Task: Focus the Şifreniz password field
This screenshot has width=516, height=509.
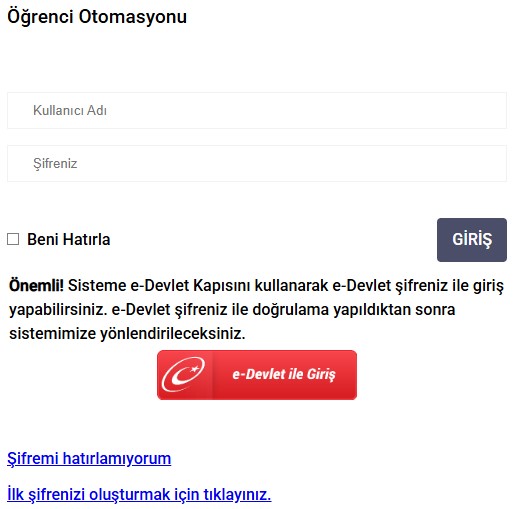Action: click(x=257, y=163)
